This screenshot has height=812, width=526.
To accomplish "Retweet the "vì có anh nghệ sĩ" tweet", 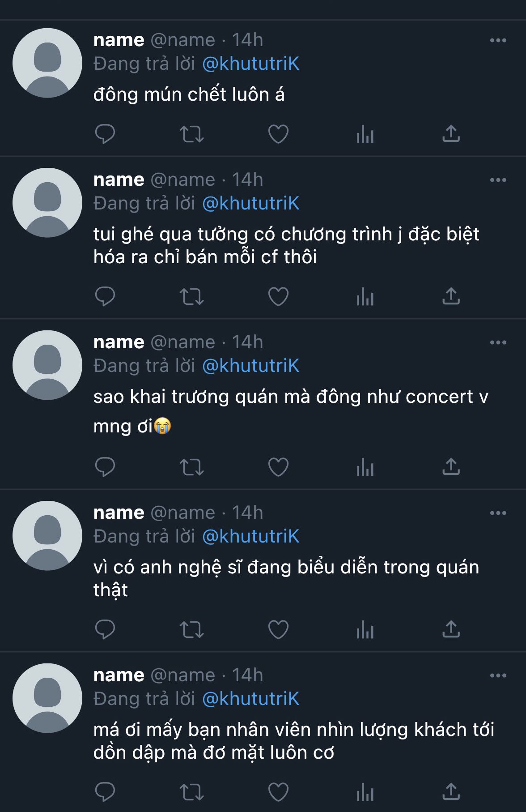I will click(x=191, y=629).
